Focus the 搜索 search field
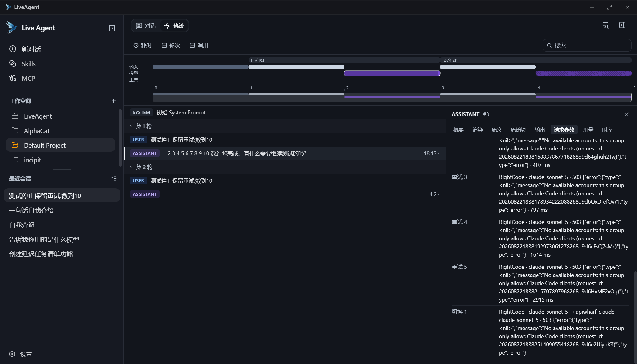637x364 pixels. [587, 45]
